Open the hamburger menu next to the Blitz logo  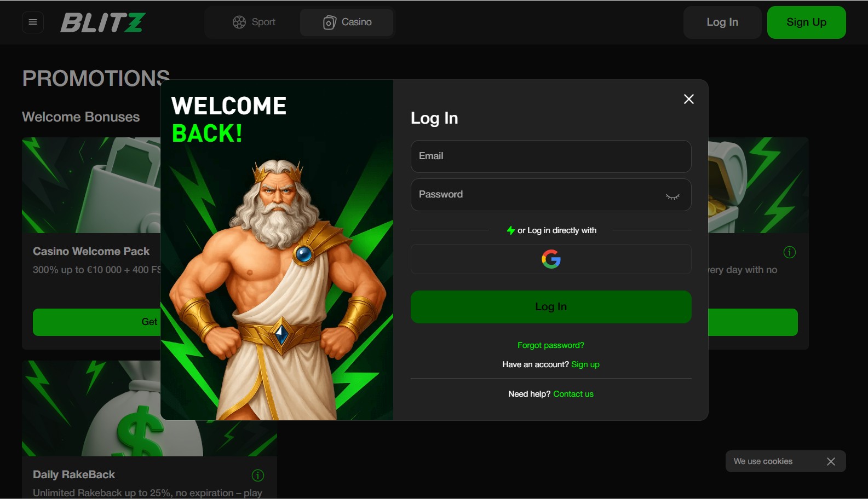33,22
